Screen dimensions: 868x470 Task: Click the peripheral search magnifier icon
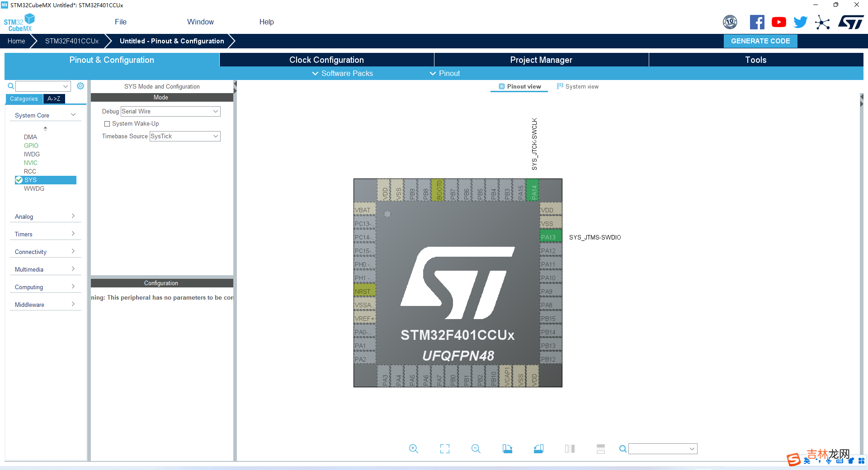click(11, 86)
